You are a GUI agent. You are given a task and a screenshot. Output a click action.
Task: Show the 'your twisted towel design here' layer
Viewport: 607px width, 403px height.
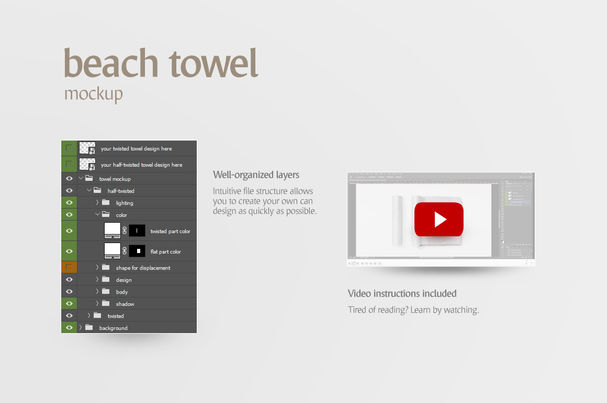pos(69,148)
